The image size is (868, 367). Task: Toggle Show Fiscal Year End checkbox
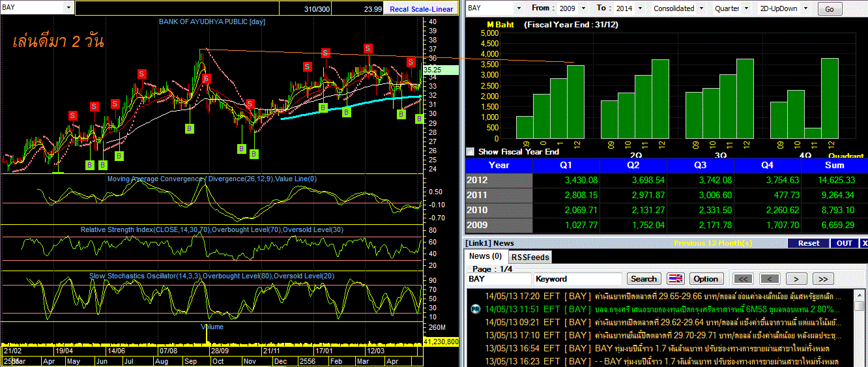pyautogui.click(x=470, y=151)
